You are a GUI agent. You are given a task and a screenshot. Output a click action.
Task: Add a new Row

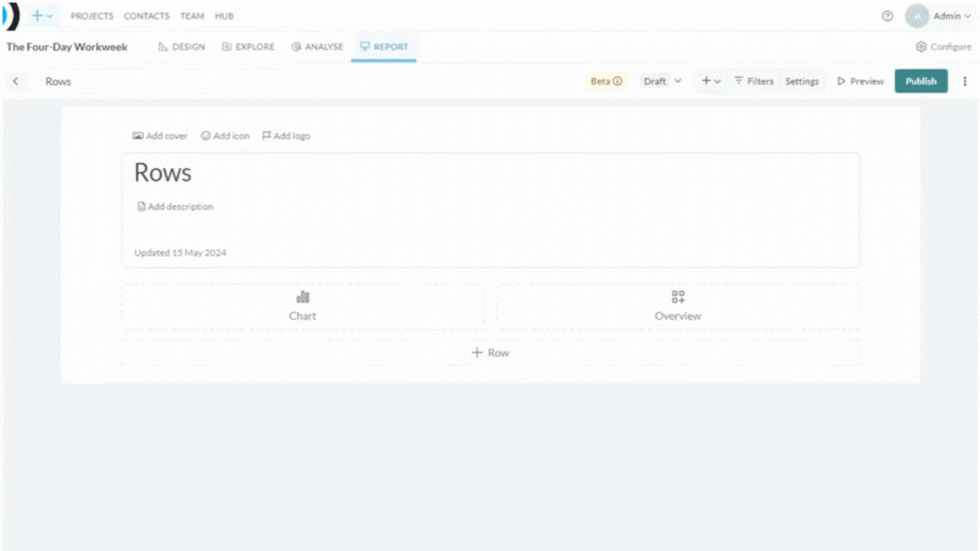coord(490,352)
